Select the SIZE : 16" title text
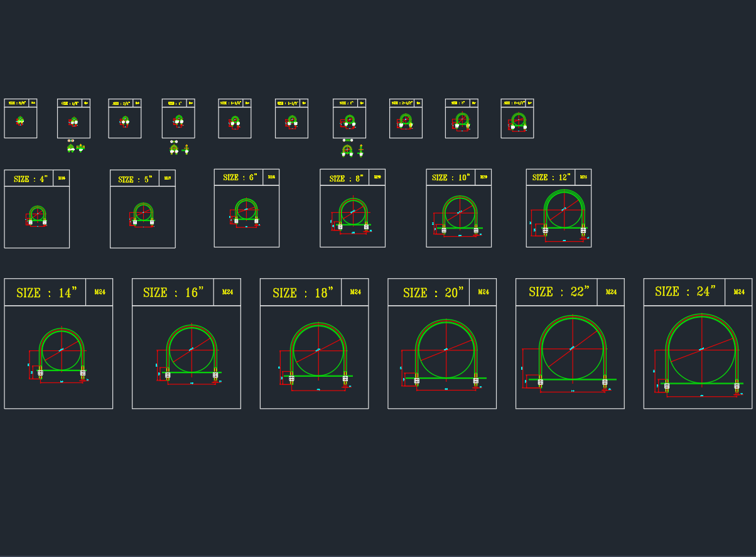 [173, 293]
